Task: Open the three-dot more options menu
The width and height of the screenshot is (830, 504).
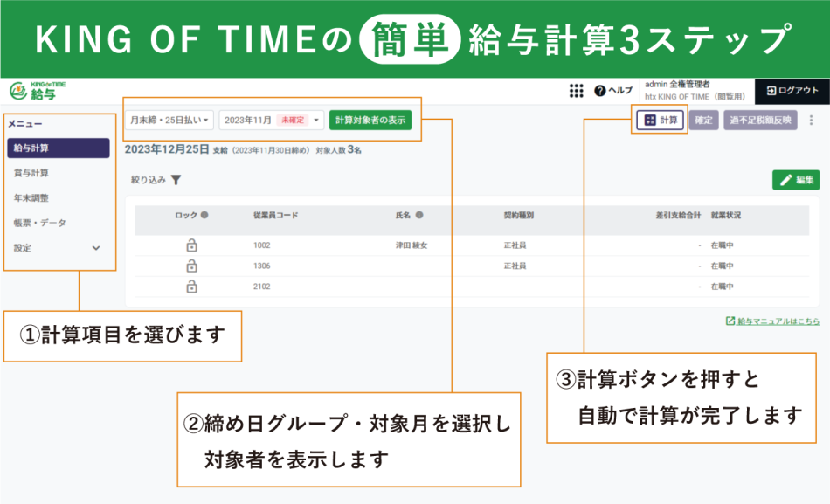Action: (811, 121)
